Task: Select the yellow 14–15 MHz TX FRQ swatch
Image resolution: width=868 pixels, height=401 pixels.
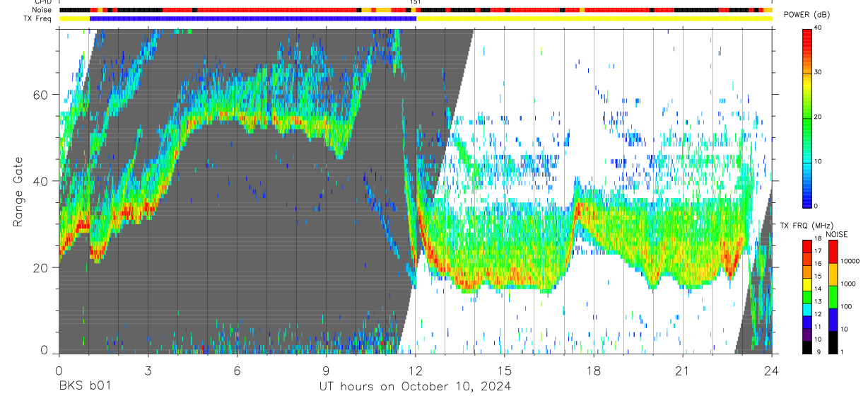Action: point(807,284)
